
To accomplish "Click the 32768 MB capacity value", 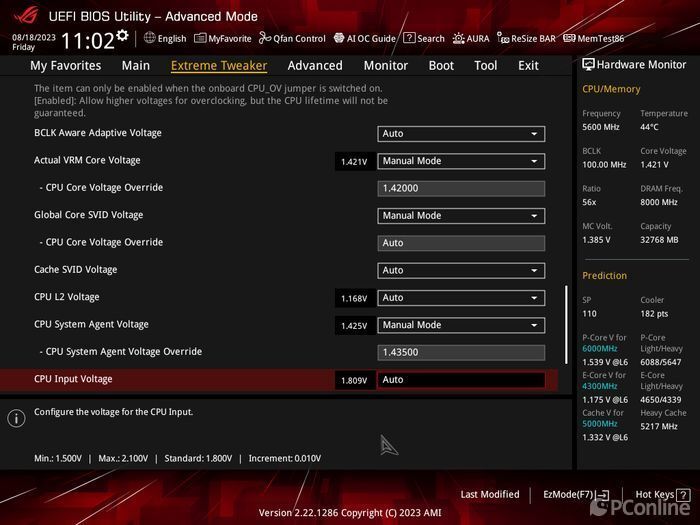I will click(x=659, y=240).
